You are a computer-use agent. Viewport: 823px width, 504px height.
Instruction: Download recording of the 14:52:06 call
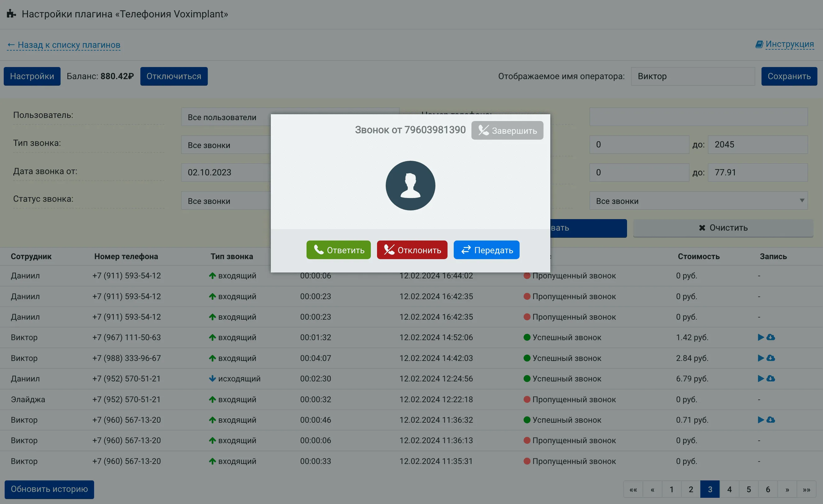coord(771,337)
